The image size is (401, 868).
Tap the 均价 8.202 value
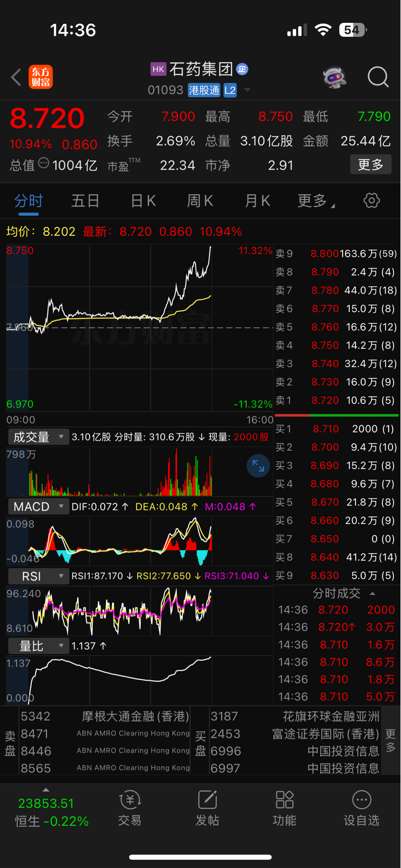click(59, 231)
